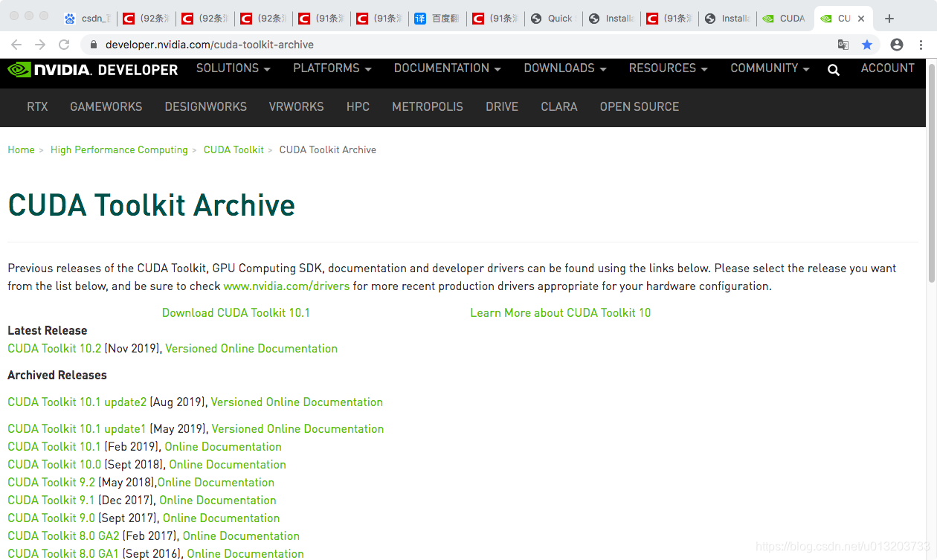Expand the SOLUTIONS dropdown

coord(233,68)
